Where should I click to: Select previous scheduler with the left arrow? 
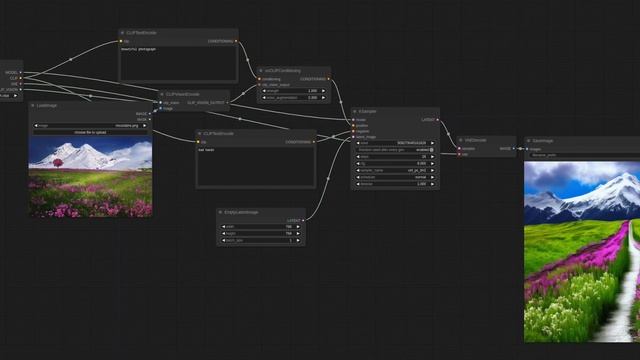tap(358, 177)
